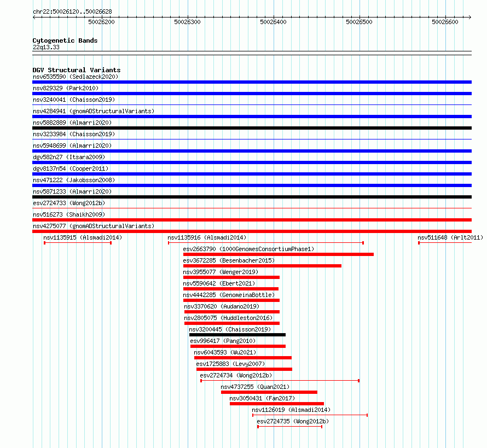This screenshot has height=448, width=487.
Task: Click the DGV Structural Variants track title
Action: (x=77, y=70)
